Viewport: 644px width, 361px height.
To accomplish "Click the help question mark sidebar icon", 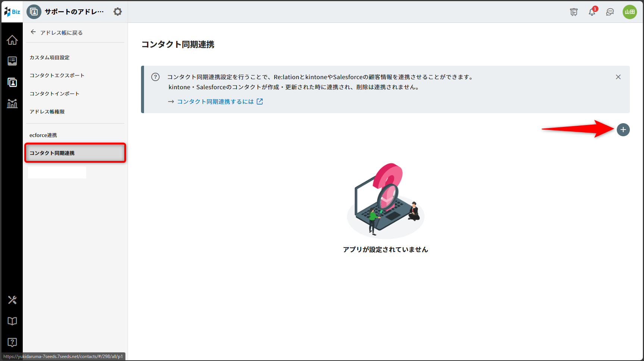I will pyautogui.click(x=12, y=342).
